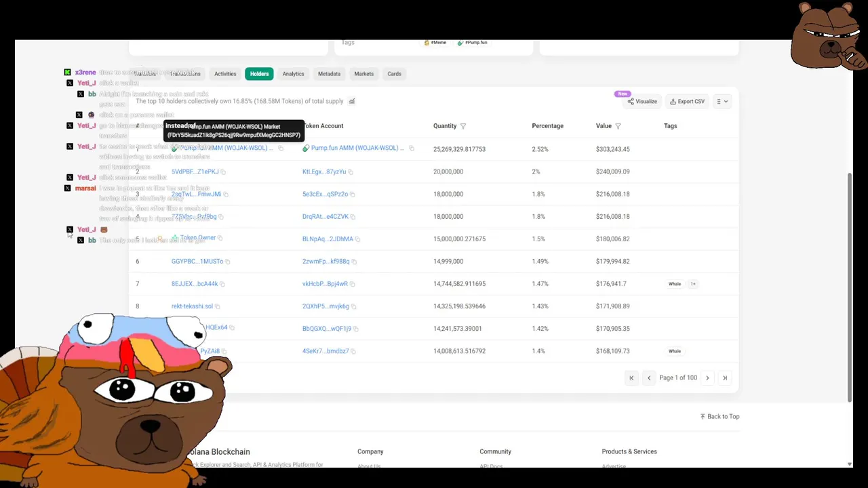
Task: Open the Metadata tab
Action: (329, 74)
